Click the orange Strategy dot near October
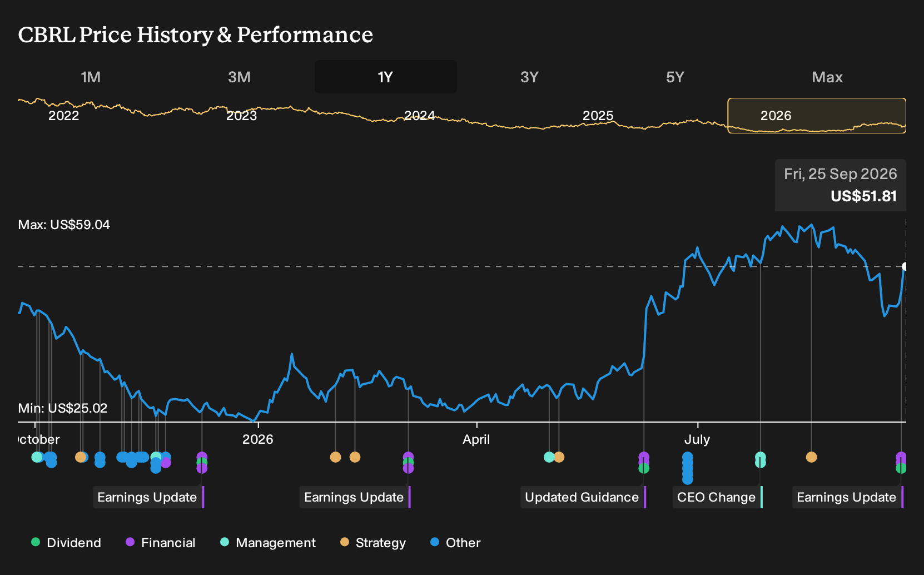Screen dimensions: 924x575 81,457
